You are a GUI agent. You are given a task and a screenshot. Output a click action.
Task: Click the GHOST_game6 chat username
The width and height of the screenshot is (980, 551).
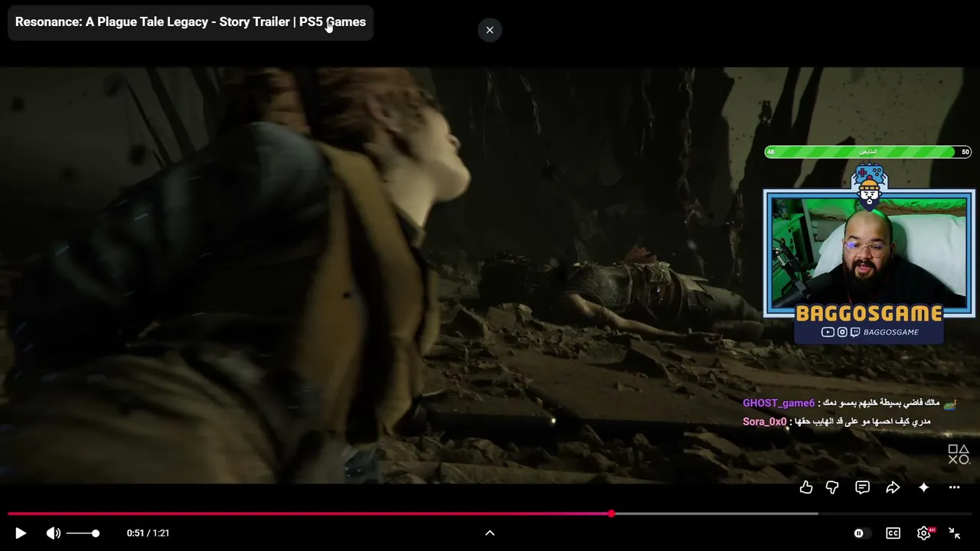pyautogui.click(x=779, y=403)
